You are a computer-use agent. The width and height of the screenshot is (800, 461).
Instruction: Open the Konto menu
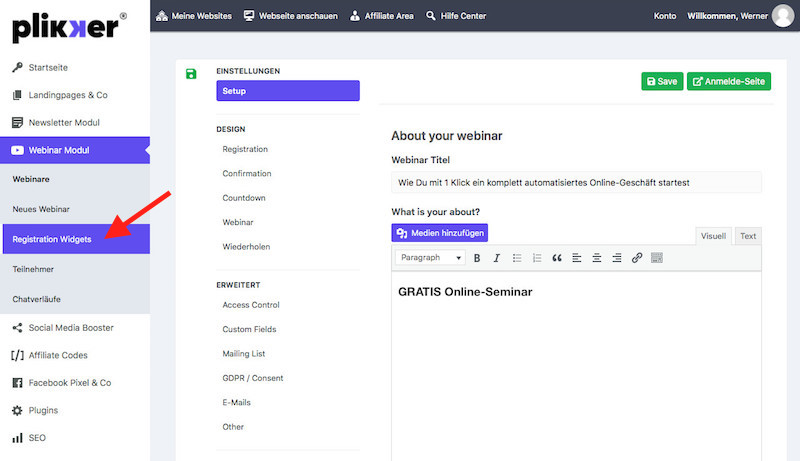(664, 16)
